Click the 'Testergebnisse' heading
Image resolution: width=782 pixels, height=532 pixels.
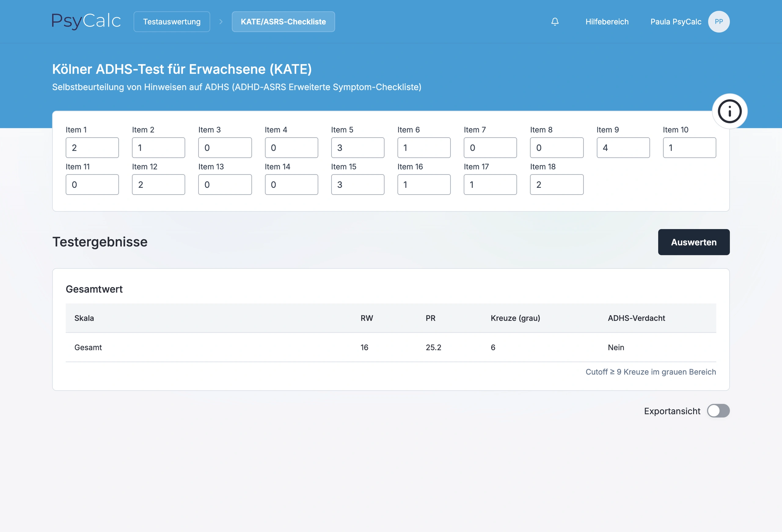coord(100,242)
